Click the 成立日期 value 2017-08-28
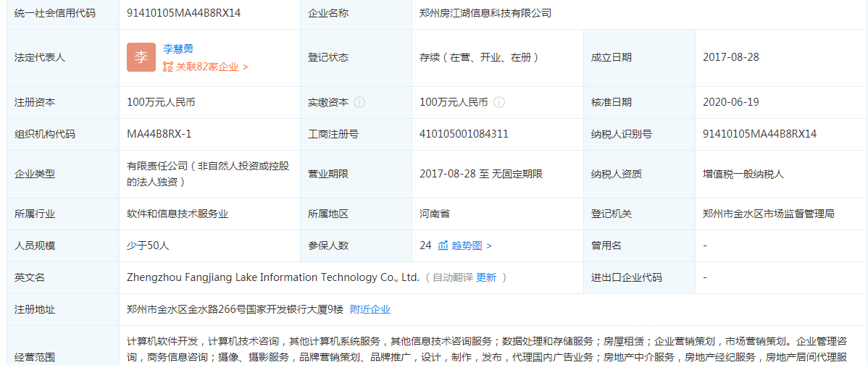The width and height of the screenshot is (868, 365). (x=730, y=57)
